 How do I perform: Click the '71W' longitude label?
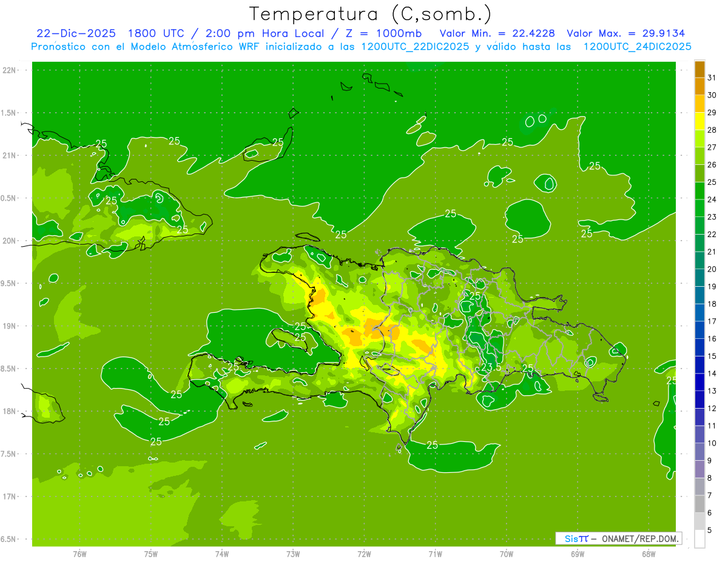tap(435, 554)
